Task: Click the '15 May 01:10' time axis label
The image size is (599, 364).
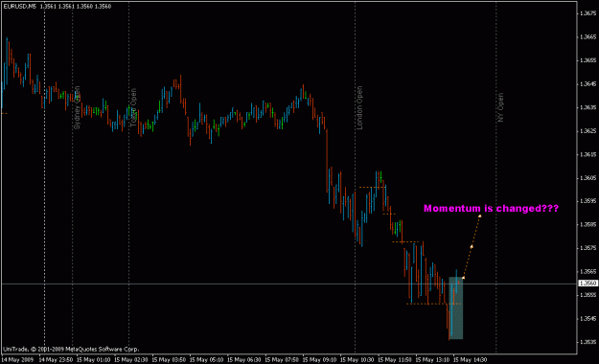Action: pyautogui.click(x=94, y=360)
